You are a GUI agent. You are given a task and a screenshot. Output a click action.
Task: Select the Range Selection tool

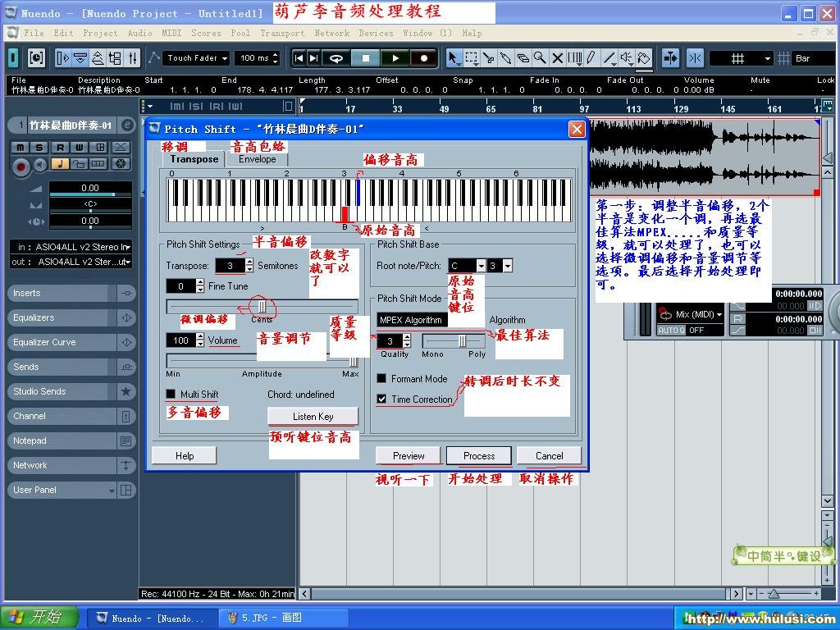click(x=472, y=58)
